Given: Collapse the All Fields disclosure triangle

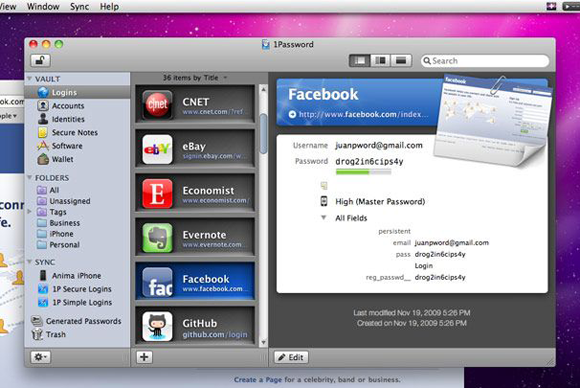Looking at the screenshot, I should point(324,217).
